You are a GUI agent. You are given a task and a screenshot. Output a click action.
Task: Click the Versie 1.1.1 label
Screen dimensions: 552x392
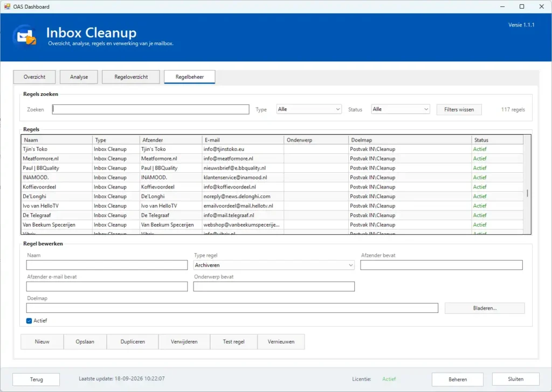click(x=521, y=25)
